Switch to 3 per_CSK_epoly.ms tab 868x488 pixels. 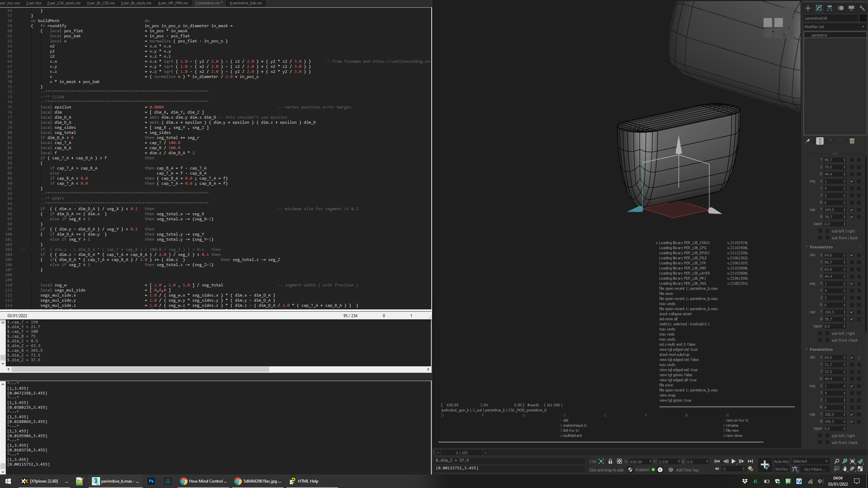pos(64,3)
